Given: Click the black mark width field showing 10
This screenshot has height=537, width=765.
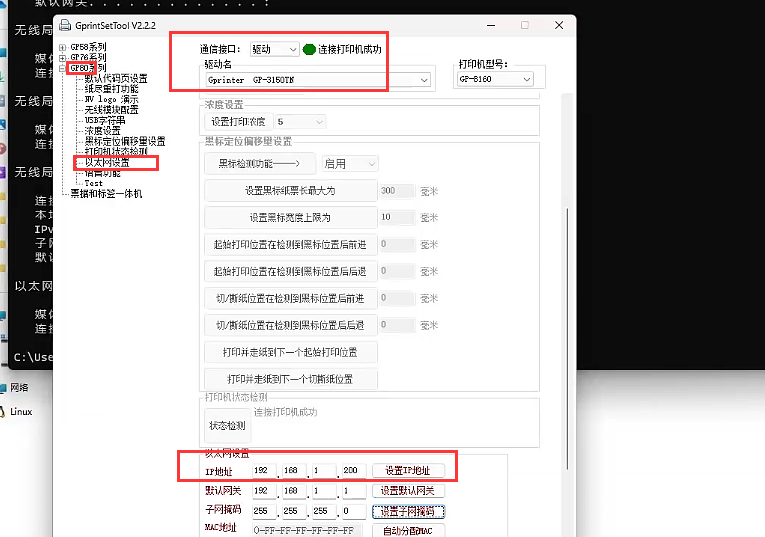Looking at the screenshot, I should coord(397,218).
